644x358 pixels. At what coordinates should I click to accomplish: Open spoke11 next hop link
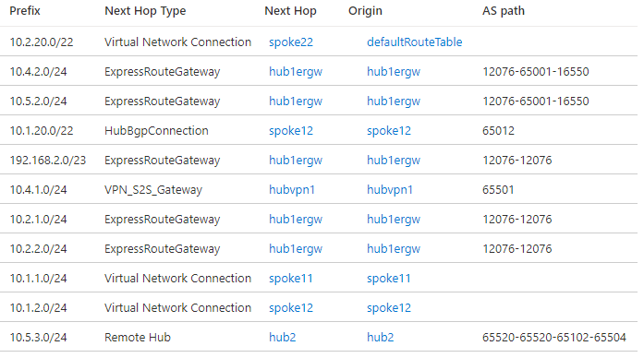pyautogui.click(x=291, y=279)
